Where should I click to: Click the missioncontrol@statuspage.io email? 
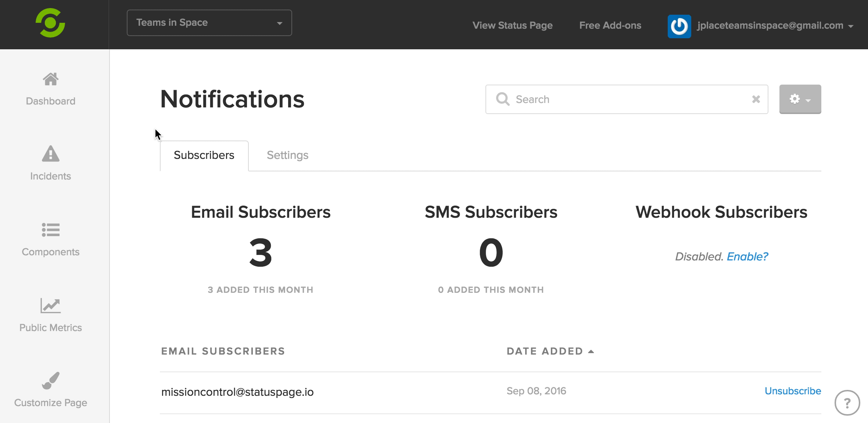click(237, 392)
